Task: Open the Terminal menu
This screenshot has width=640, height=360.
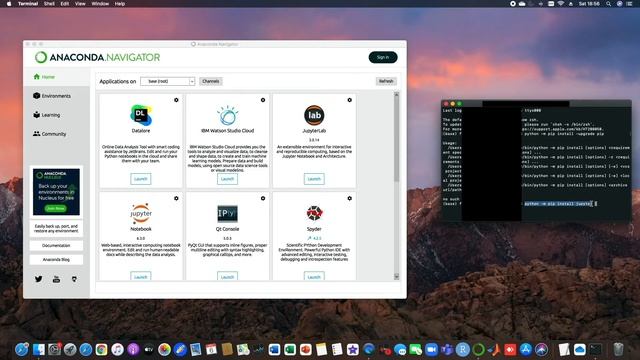Action: tap(28, 4)
